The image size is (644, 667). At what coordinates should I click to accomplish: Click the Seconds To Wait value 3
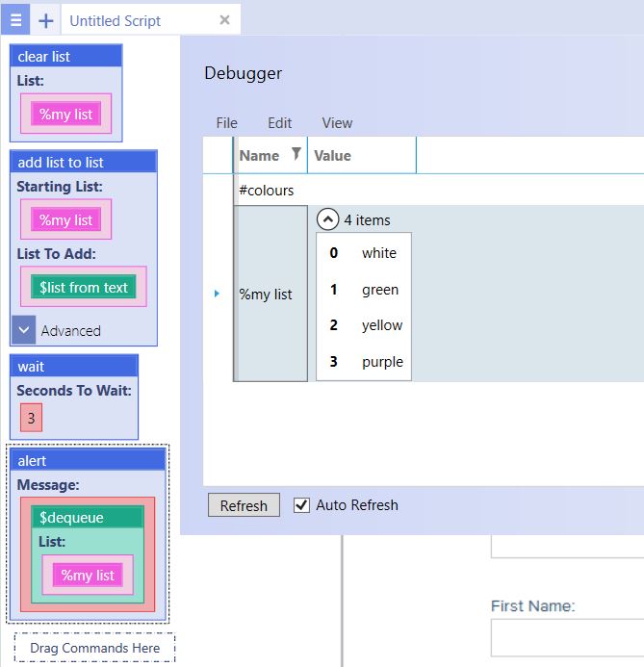click(31, 418)
